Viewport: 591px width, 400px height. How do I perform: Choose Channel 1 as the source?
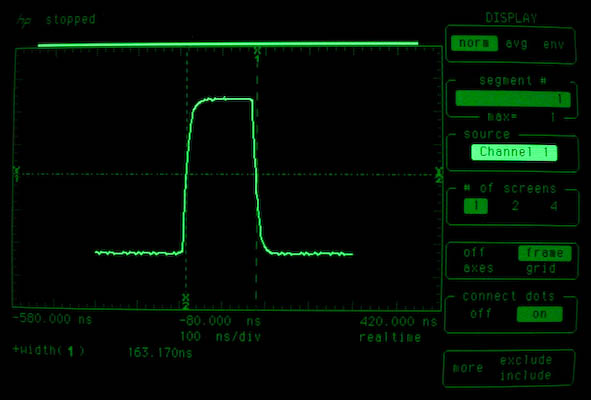point(514,152)
